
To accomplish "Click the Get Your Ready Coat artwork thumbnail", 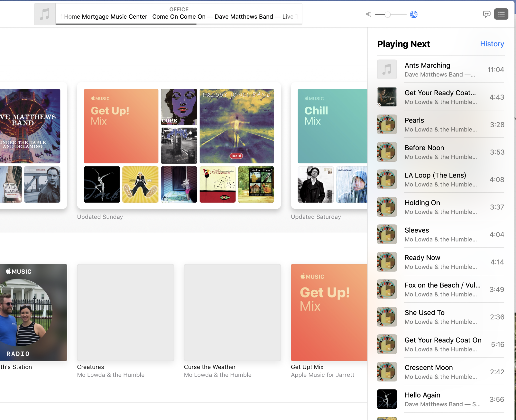I will pyautogui.click(x=387, y=97).
